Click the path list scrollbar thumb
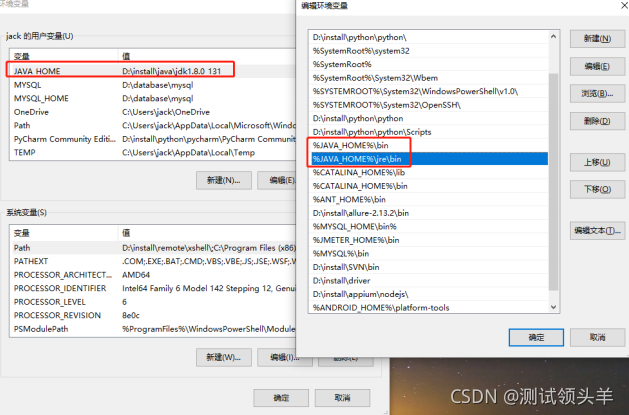 (x=553, y=181)
